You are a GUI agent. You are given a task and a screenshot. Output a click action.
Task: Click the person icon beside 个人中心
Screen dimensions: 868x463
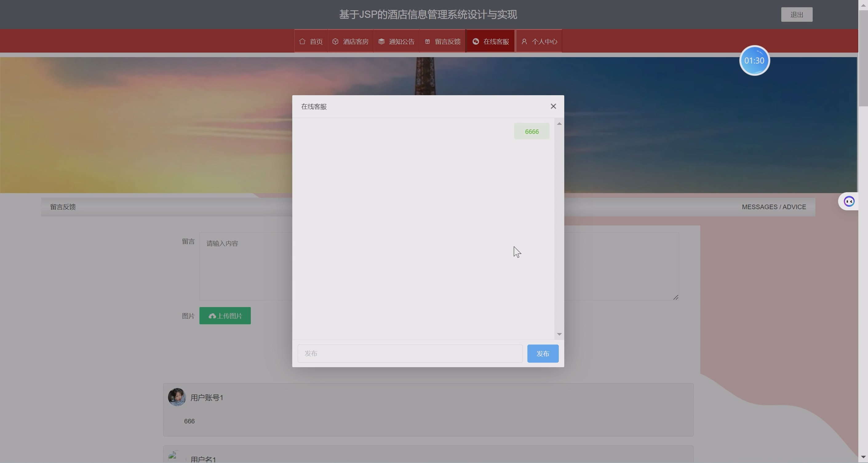coord(524,42)
